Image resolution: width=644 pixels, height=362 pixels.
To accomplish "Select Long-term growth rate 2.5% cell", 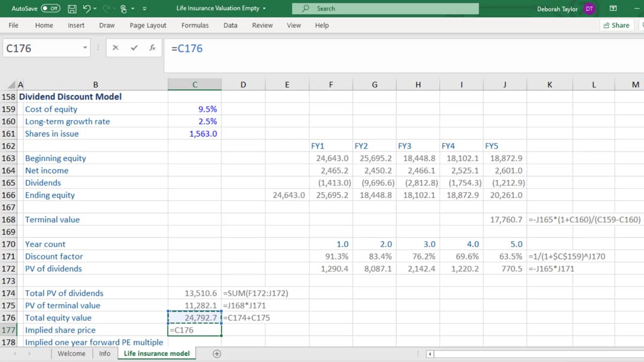I will (194, 121).
